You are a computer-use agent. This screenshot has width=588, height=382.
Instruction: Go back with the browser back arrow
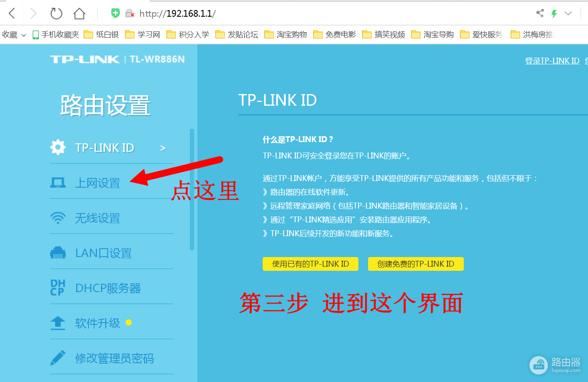12,13
